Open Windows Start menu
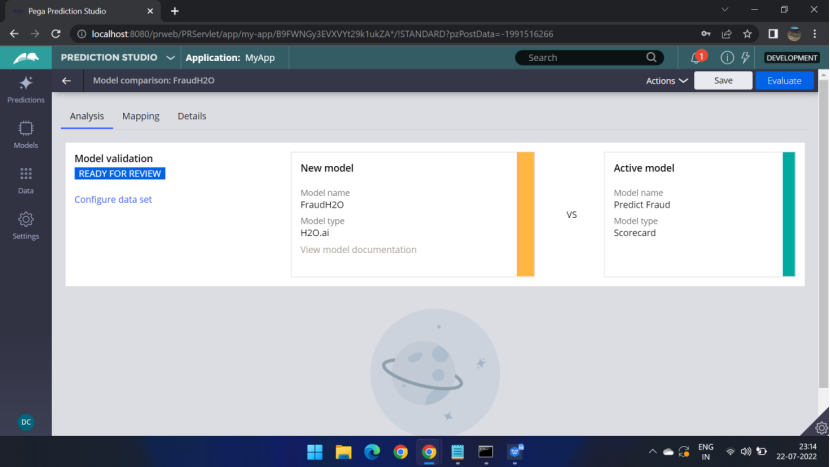 [315, 452]
